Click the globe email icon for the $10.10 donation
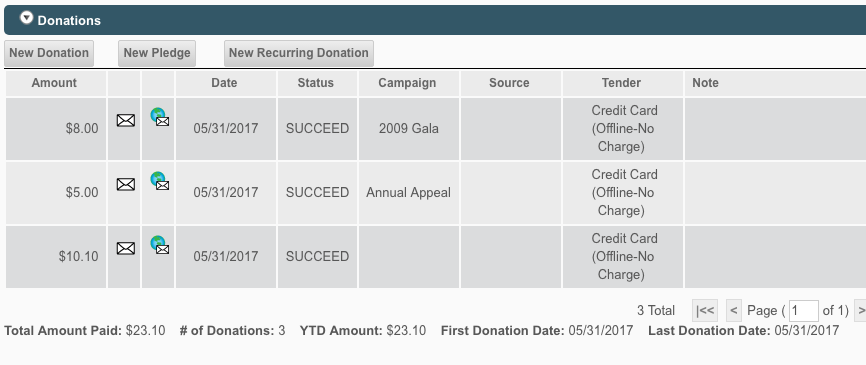This screenshot has height=365, width=866. tap(160, 245)
